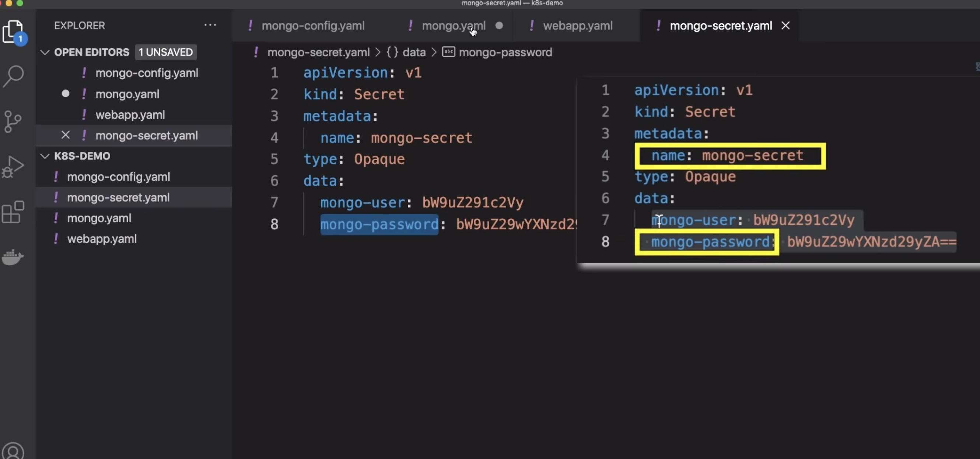The width and height of the screenshot is (980, 459).
Task: Close the mongo-secret.yaml editor tab
Action: (785, 26)
